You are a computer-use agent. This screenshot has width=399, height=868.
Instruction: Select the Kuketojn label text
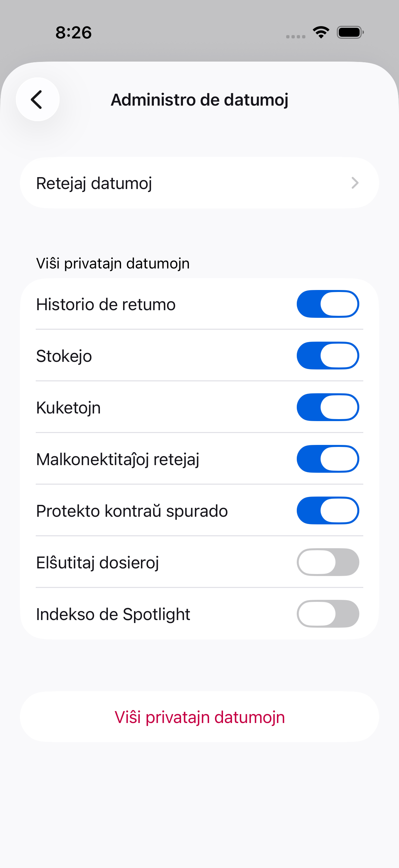point(68,408)
